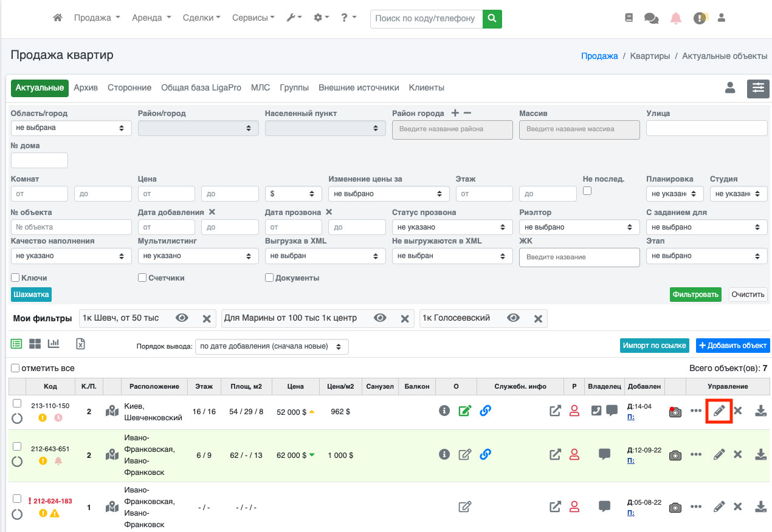Enable the Ключи checkbox
The image size is (772, 532).
click(15, 278)
